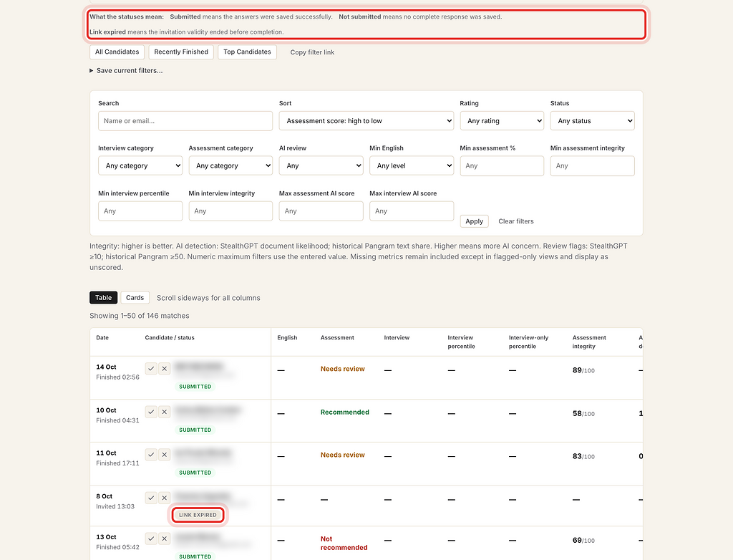The height and width of the screenshot is (560, 733).
Task: Click the Apply filters button
Action: click(474, 221)
